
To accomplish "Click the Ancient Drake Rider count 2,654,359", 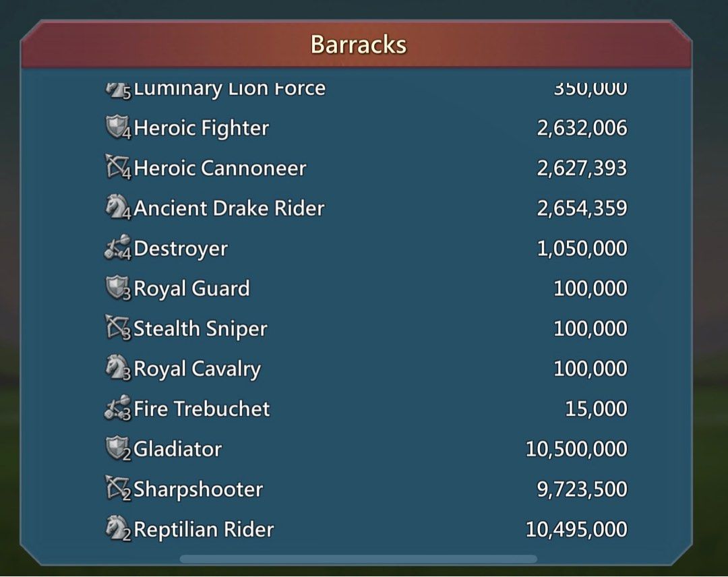I will point(582,208).
